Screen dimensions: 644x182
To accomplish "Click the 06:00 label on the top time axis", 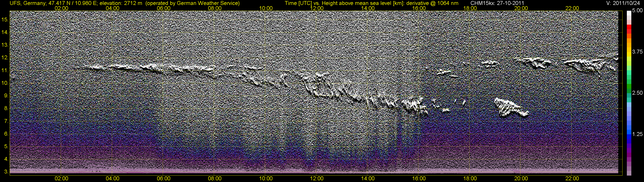I will coord(164,8).
